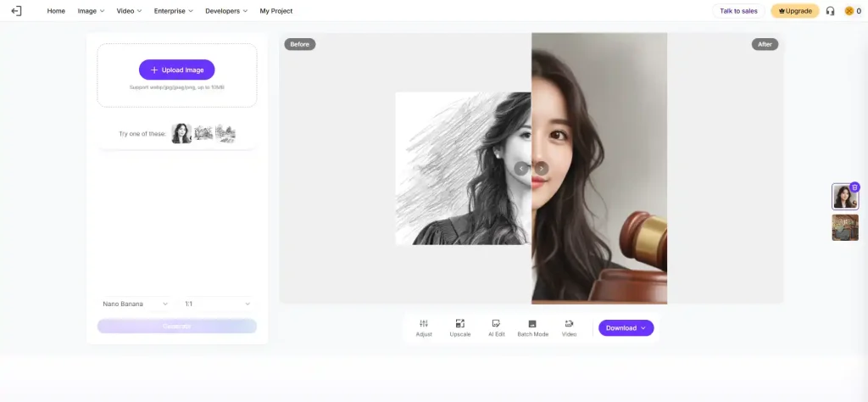Open the 1:1 aspect ratio dropdown
This screenshot has height=402, width=868.
(218, 304)
